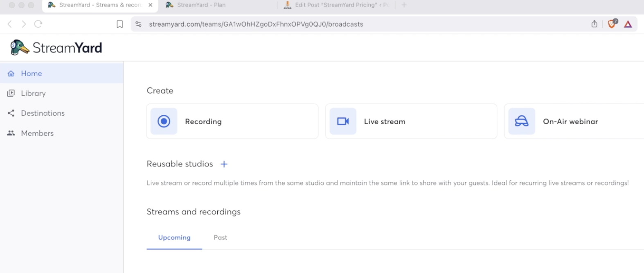The width and height of the screenshot is (644, 273).
Task: Click the bookmark icon in toolbar
Action: click(x=120, y=24)
